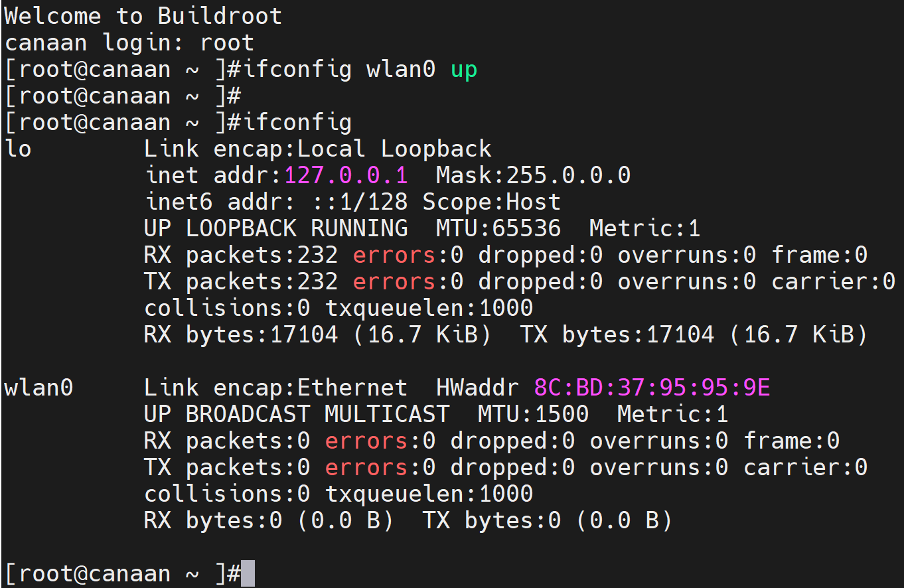Click the 'Welcome to Buildroot' banner text
This screenshot has width=904, height=588.
[x=143, y=16]
